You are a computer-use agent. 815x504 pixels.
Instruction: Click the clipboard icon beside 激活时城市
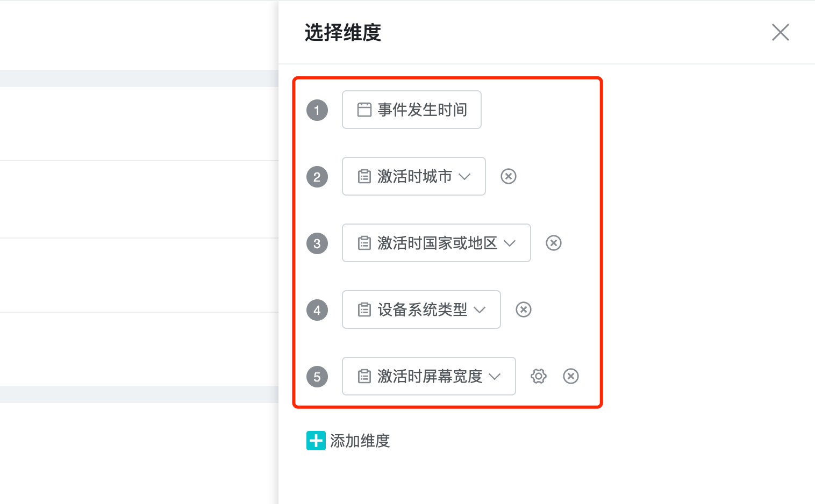364,176
